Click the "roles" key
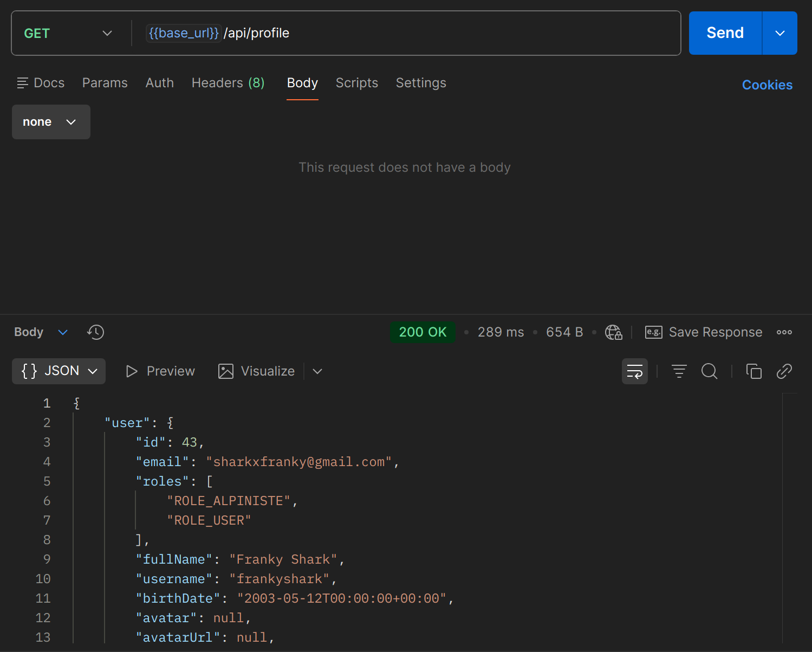 point(163,481)
